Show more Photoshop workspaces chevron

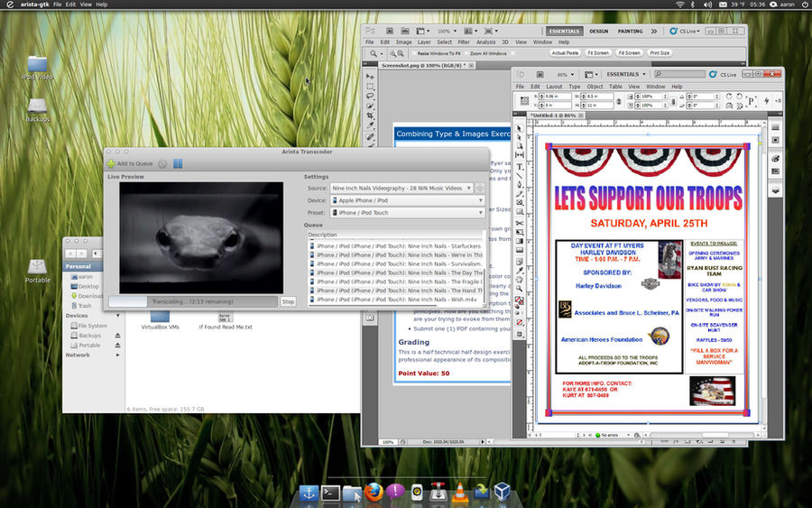tap(654, 31)
